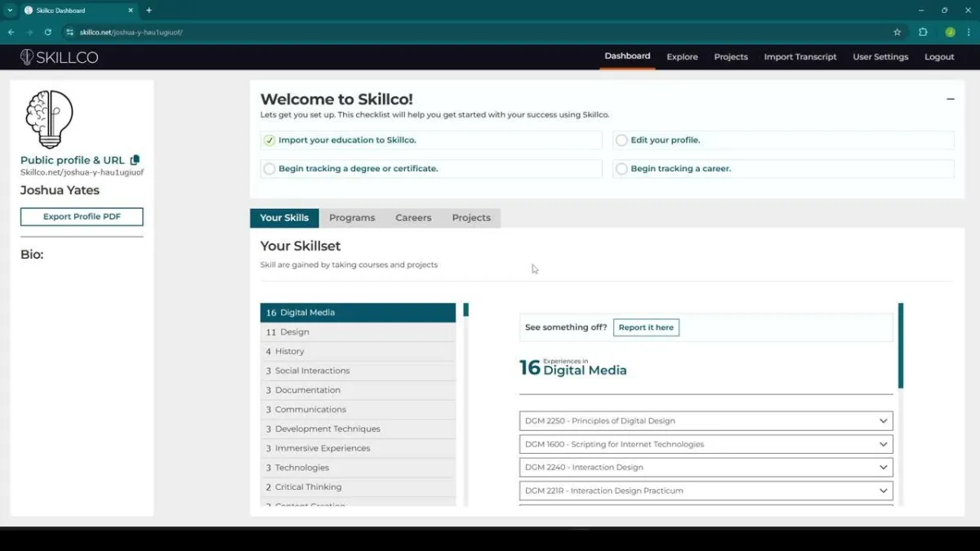
Task: Click the Joshua Yates profile name
Action: click(x=60, y=190)
